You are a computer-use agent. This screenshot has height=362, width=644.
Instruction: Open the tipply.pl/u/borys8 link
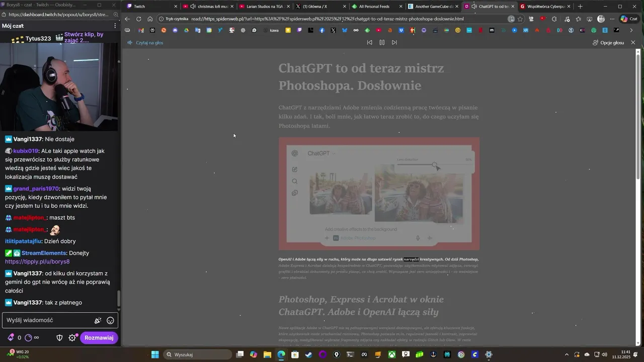(37, 261)
